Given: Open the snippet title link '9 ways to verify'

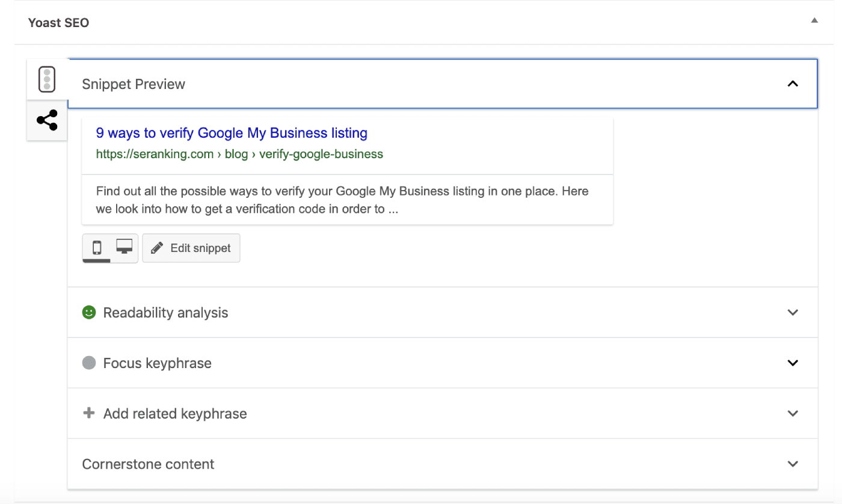Looking at the screenshot, I should (232, 133).
